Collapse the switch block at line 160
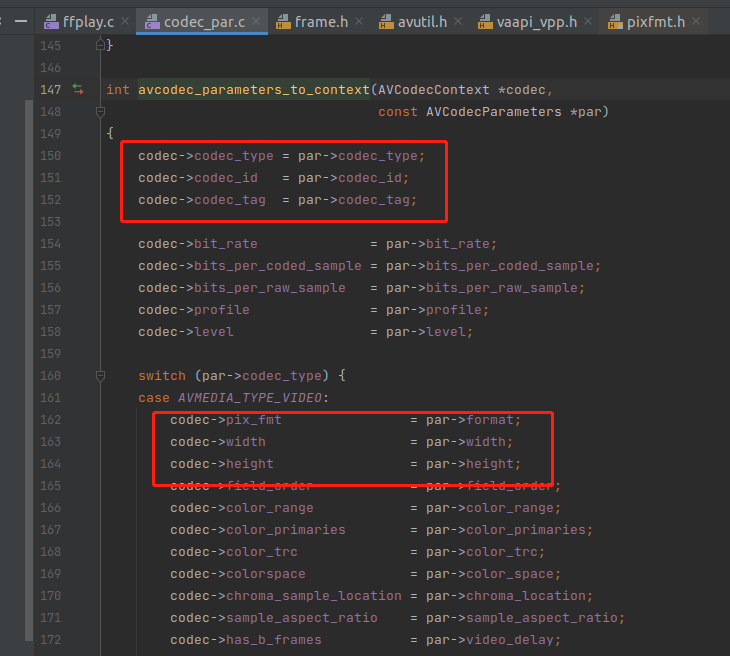Screen dimensions: 730x656 pos(100,376)
